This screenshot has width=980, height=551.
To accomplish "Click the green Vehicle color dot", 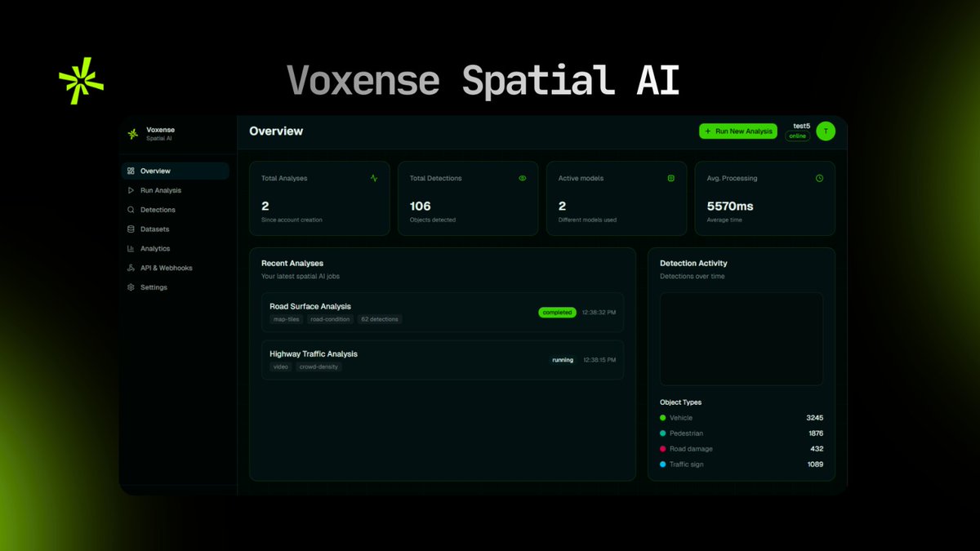I will (x=663, y=418).
